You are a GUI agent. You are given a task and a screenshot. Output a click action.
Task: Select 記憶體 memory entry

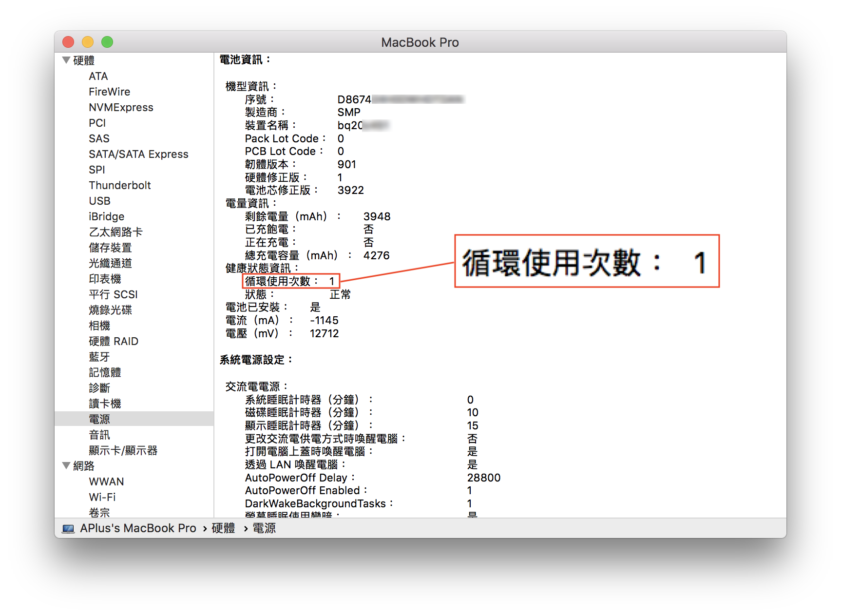tap(105, 372)
